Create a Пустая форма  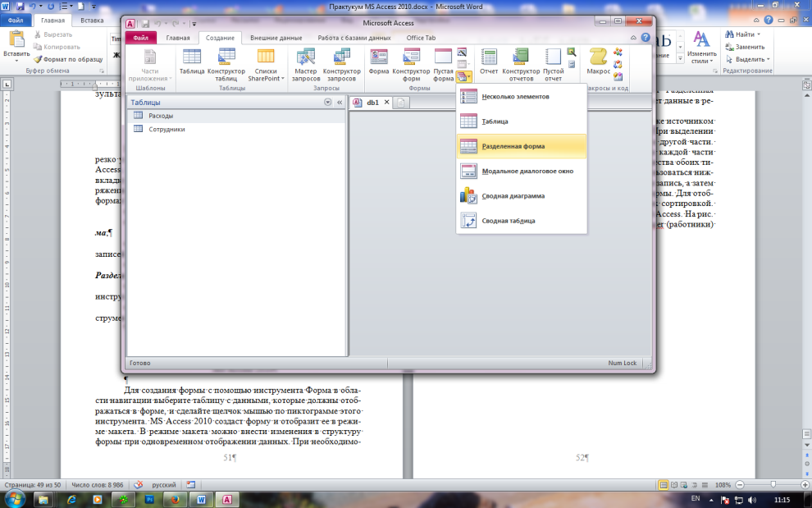(443, 65)
